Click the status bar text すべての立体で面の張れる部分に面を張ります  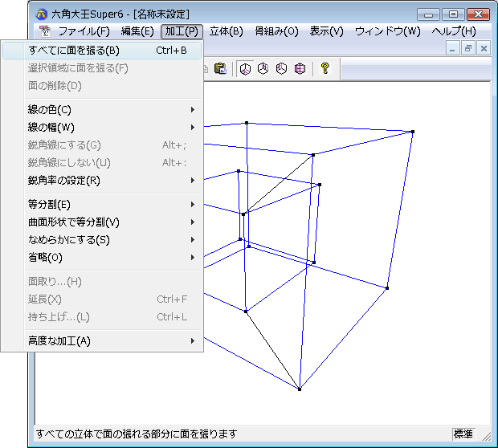(x=137, y=434)
